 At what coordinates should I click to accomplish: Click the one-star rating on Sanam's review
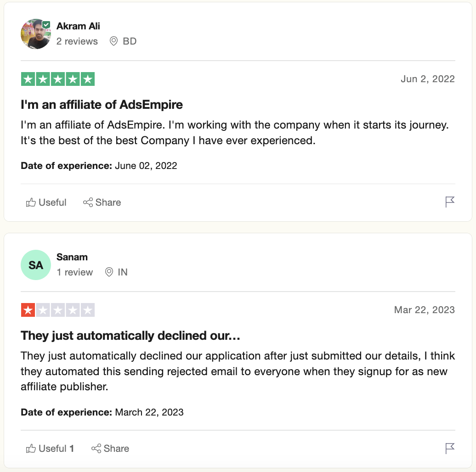coord(58,310)
